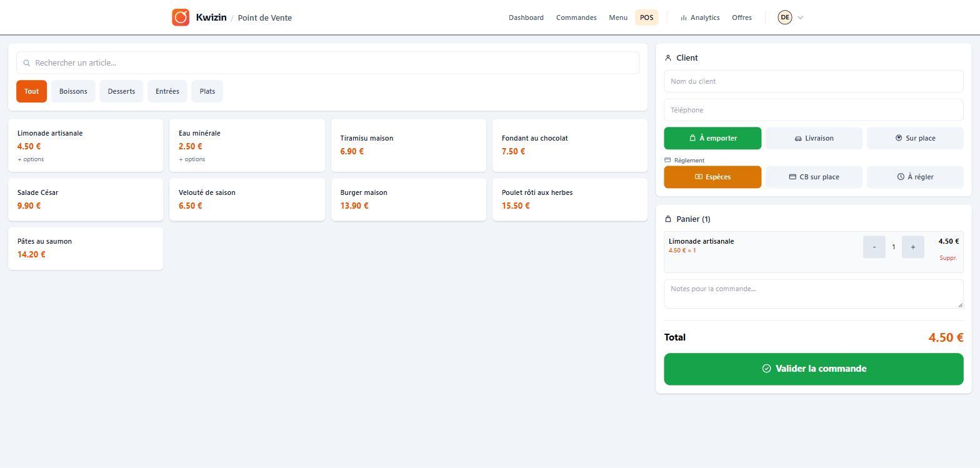Validate the order with Valider la commande
This screenshot has width=980, height=468.
(814, 369)
